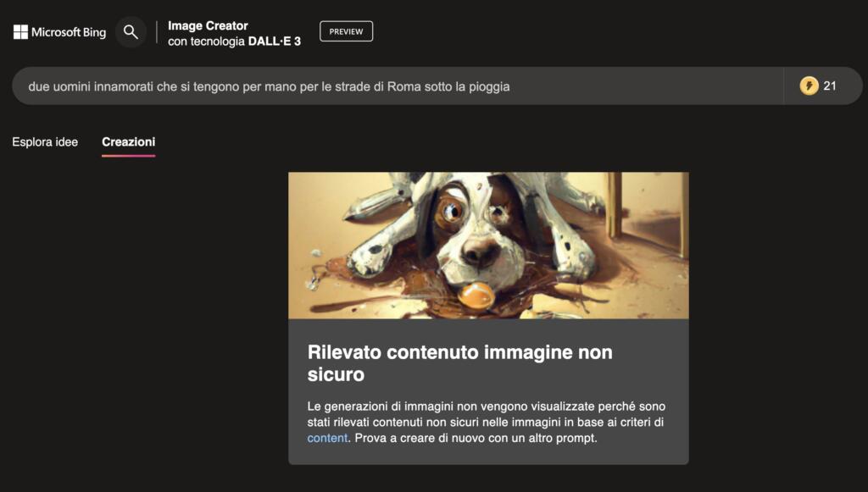
Task: Click the lightning bolt boost coin
Action: [x=809, y=86]
